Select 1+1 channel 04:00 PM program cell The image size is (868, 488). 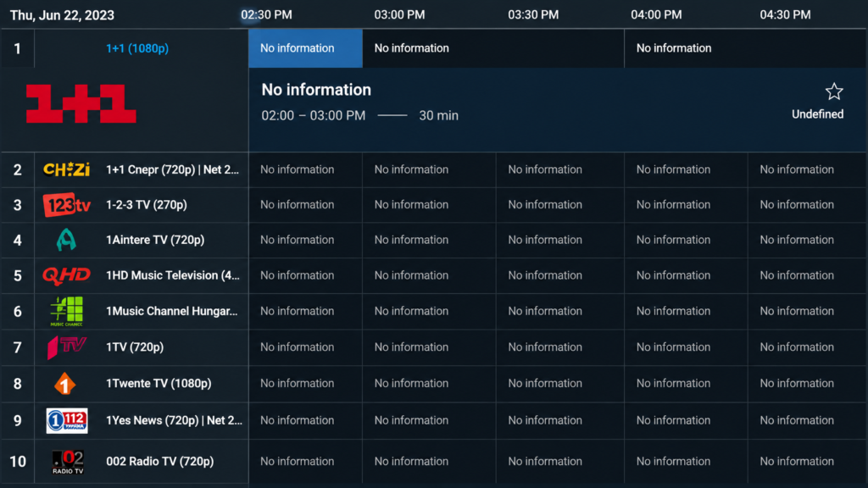pos(745,48)
